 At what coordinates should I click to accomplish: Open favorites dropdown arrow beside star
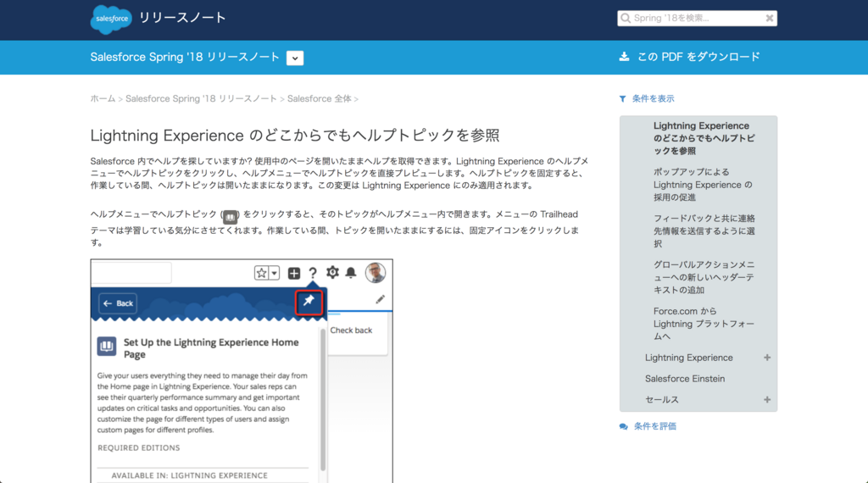coord(274,273)
